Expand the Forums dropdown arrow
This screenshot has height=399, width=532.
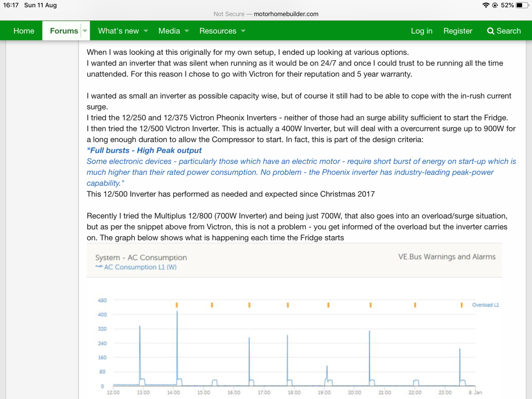pos(85,31)
